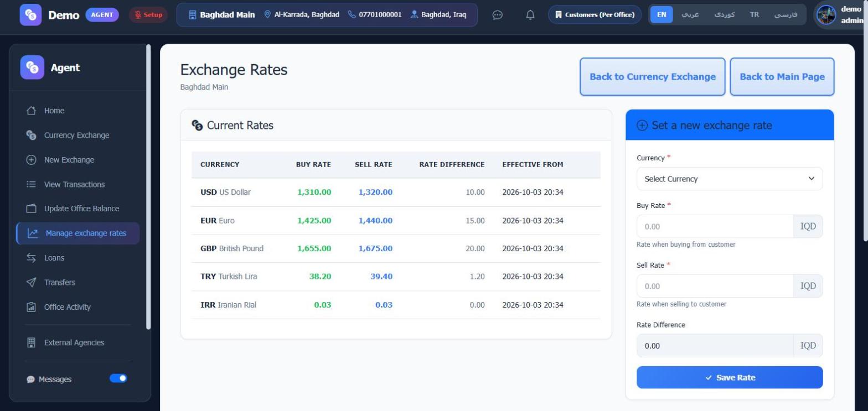868x411 pixels.
Task: Click the Sell Rate input field
Action: click(715, 286)
